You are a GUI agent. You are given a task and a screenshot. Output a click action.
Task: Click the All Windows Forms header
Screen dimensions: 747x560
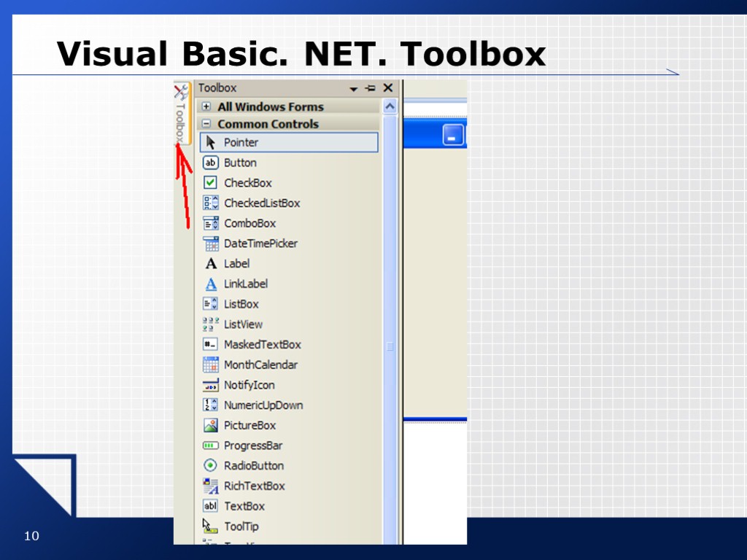tap(289, 106)
